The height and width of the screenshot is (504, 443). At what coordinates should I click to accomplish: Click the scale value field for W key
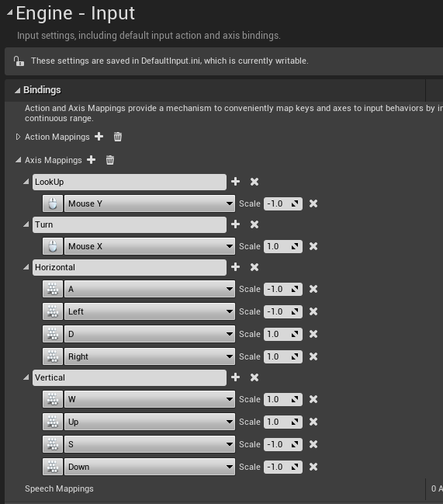283,399
